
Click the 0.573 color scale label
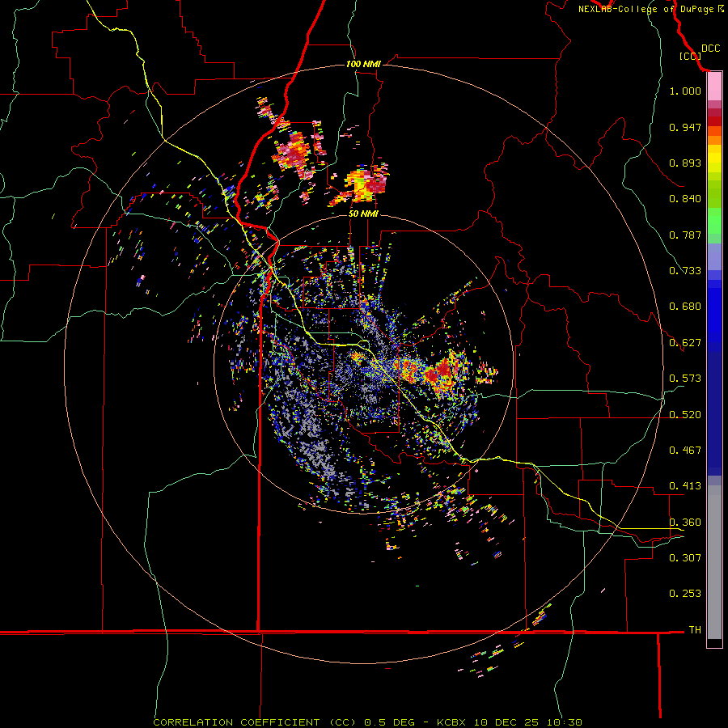click(x=685, y=379)
